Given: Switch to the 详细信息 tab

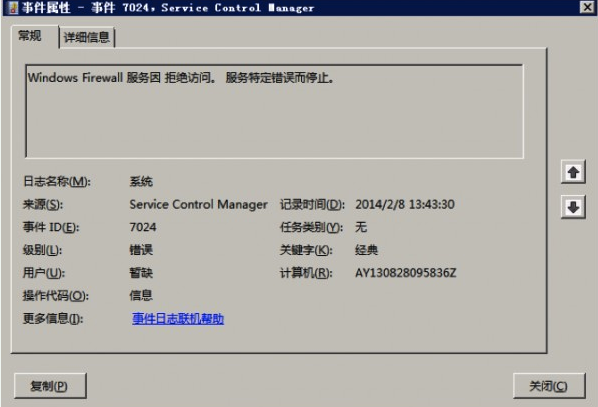Looking at the screenshot, I should pyautogui.click(x=87, y=37).
